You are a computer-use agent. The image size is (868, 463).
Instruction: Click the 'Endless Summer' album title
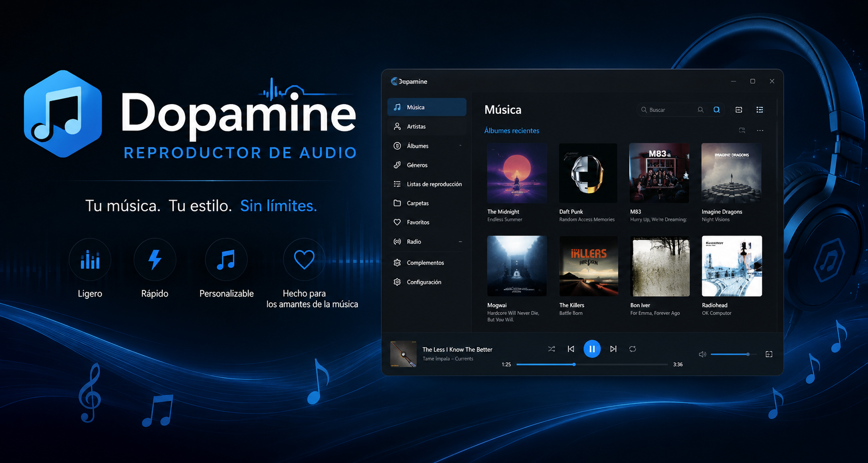pos(505,219)
